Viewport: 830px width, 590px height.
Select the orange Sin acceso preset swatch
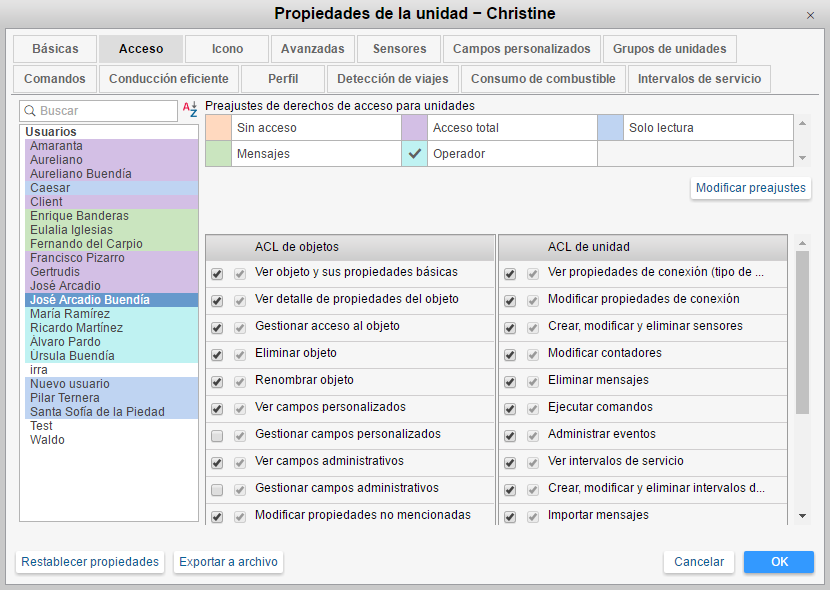coord(218,128)
